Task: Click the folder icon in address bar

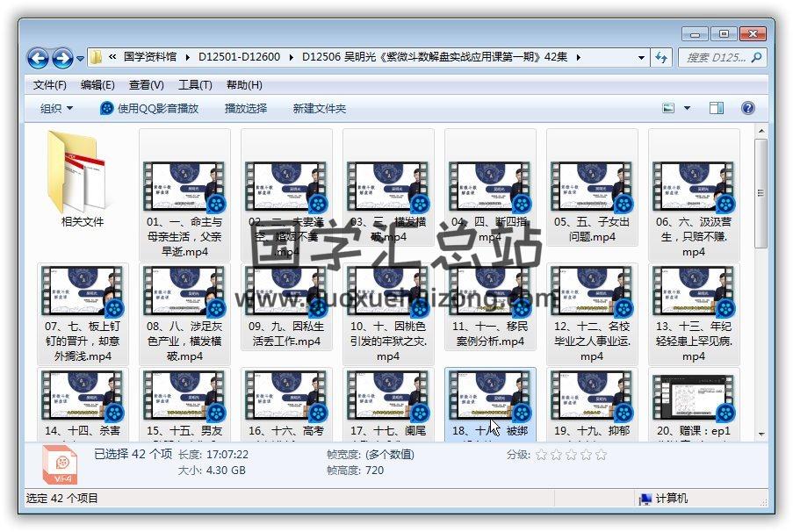Action: click(x=96, y=57)
